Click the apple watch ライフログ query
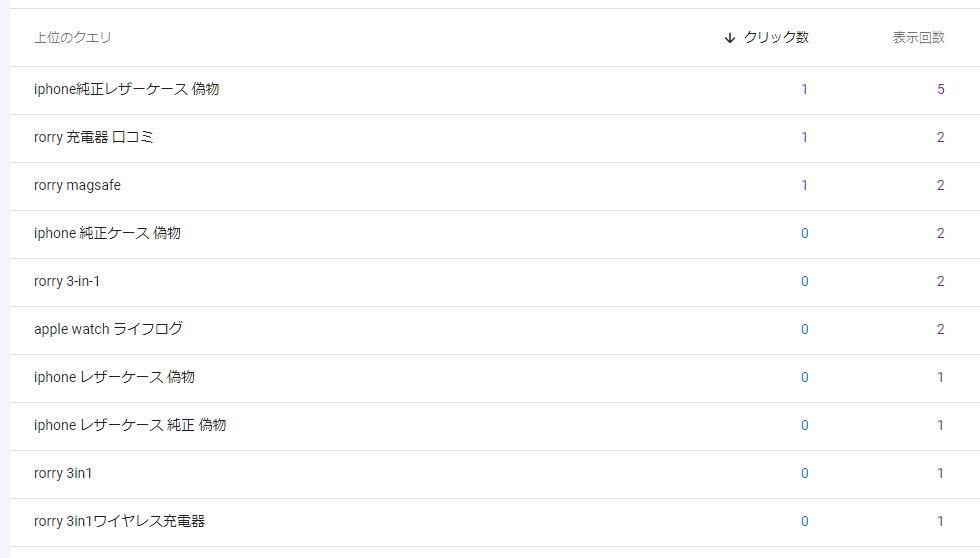 (108, 329)
